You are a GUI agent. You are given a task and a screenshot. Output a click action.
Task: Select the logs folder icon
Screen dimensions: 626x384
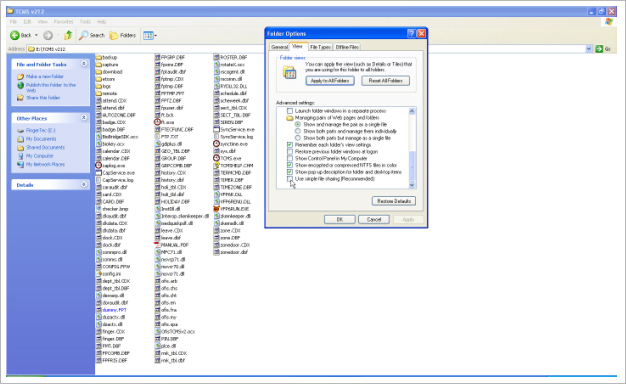click(x=99, y=86)
